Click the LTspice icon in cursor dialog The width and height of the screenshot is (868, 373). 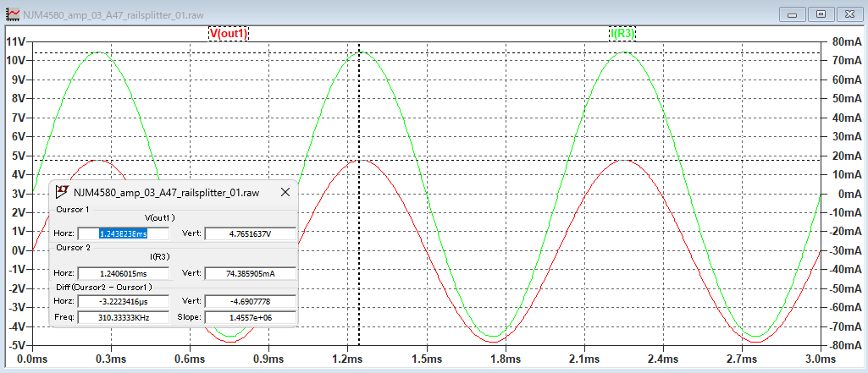click(63, 192)
